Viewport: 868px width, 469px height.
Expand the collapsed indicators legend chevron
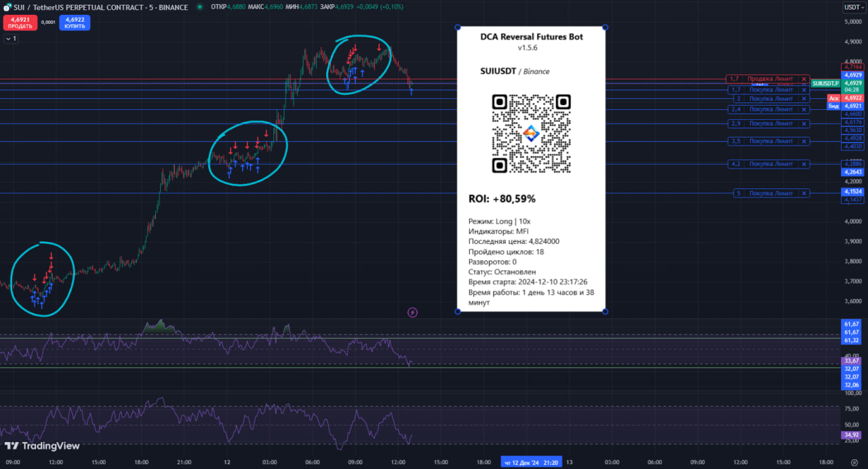(x=11, y=39)
